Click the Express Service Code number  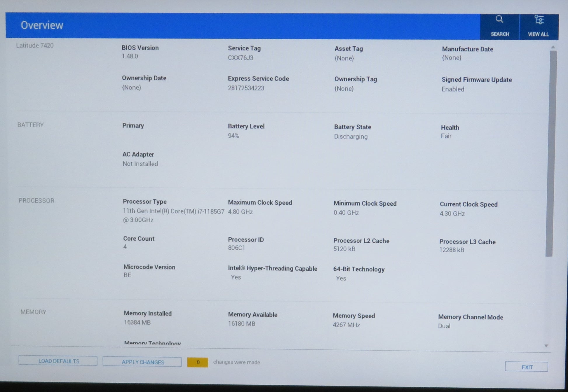pos(246,88)
